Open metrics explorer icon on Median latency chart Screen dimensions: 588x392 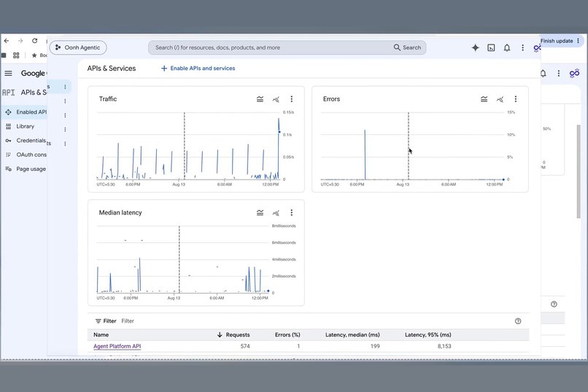tap(276, 212)
